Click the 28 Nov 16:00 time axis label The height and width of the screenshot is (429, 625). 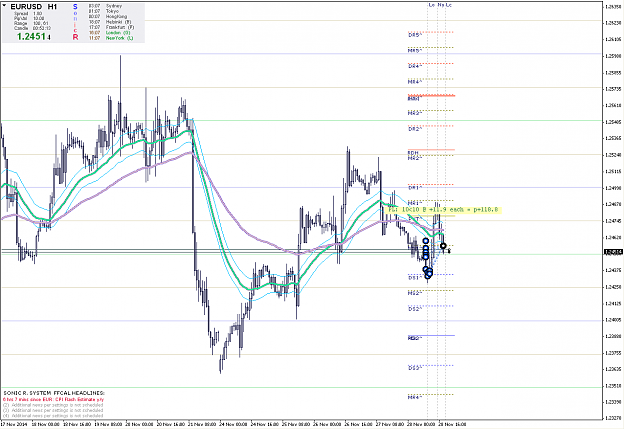452,424
